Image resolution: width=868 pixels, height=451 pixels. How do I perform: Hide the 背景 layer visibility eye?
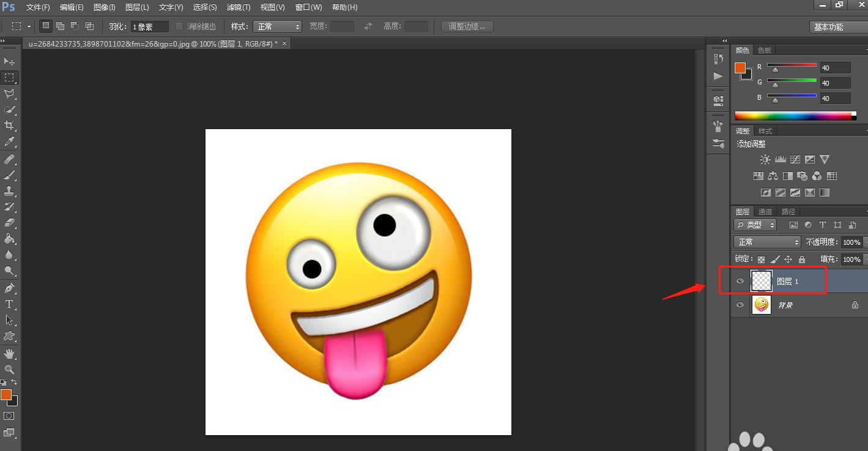click(740, 305)
